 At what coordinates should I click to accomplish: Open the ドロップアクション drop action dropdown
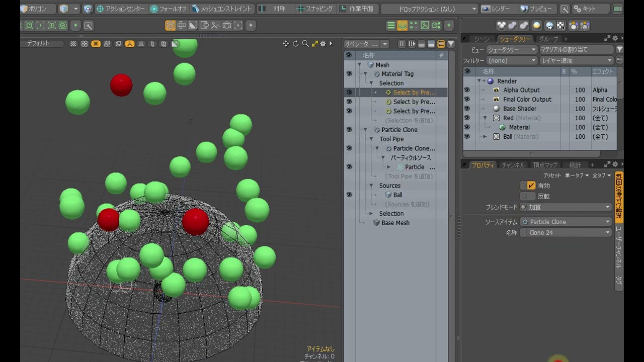(x=430, y=9)
